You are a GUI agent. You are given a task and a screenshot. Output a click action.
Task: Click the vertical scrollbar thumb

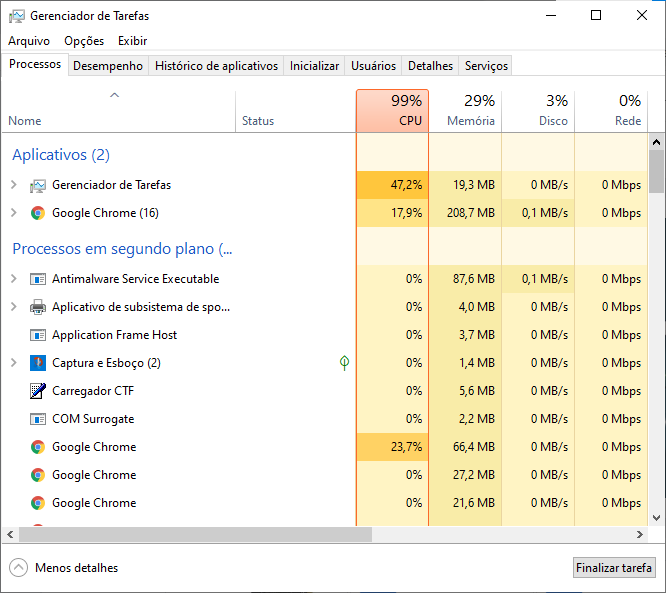point(657,172)
